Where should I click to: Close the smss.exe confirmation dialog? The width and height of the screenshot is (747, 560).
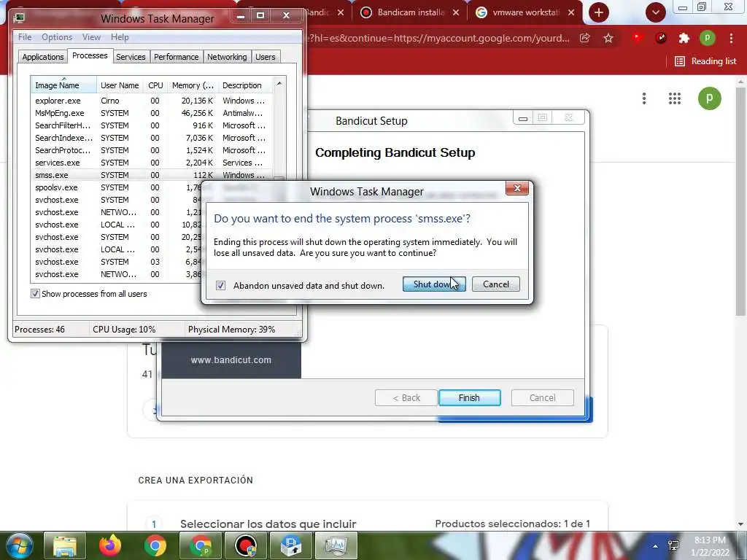pyautogui.click(x=517, y=188)
